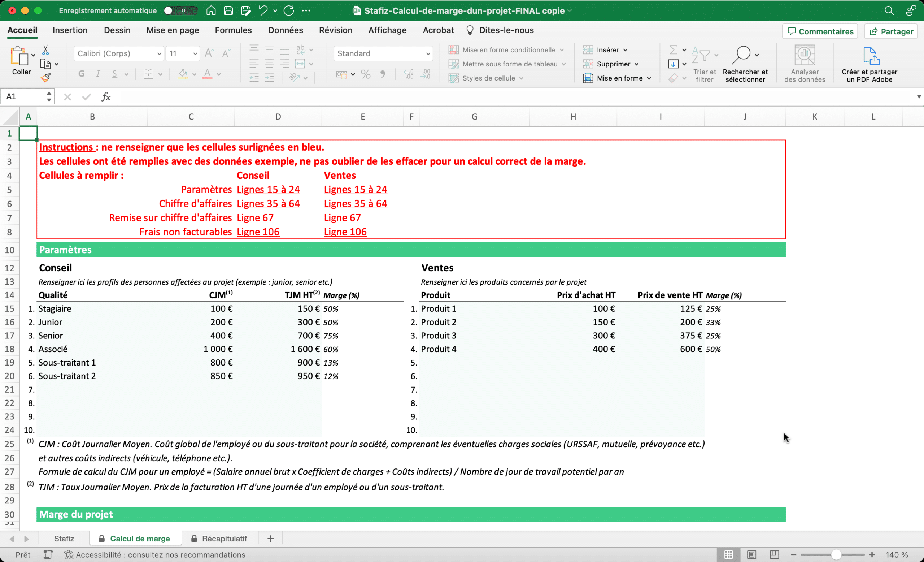Center text horizontally in cell
This screenshot has width=924, height=562.
269,64
